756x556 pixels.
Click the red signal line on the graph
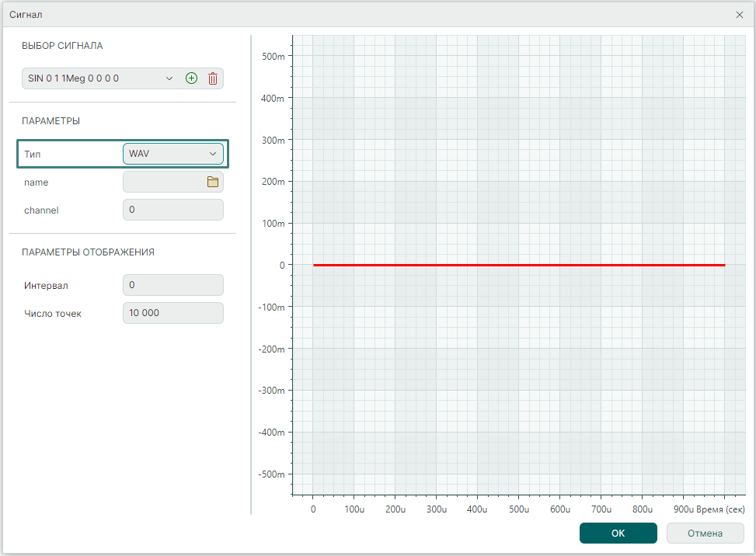click(x=518, y=265)
